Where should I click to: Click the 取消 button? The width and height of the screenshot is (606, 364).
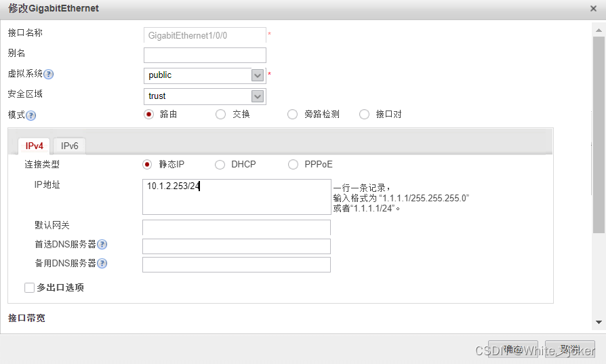[x=570, y=349]
